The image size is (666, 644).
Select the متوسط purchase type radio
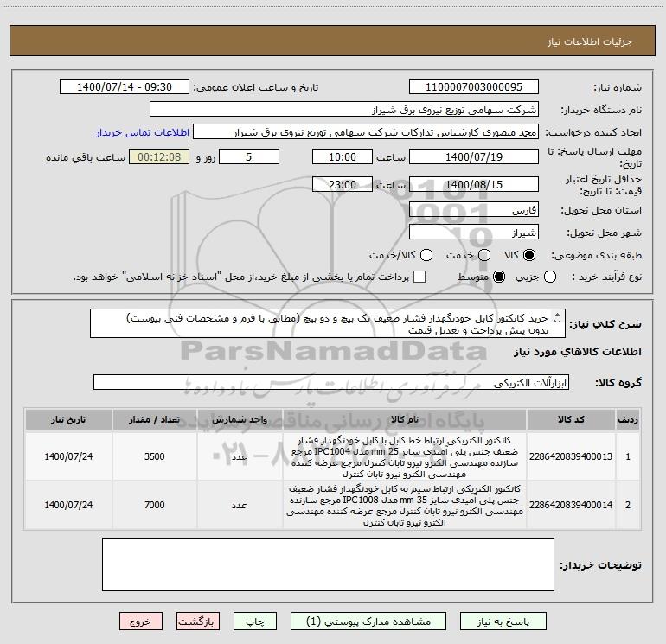click(x=499, y=277)
